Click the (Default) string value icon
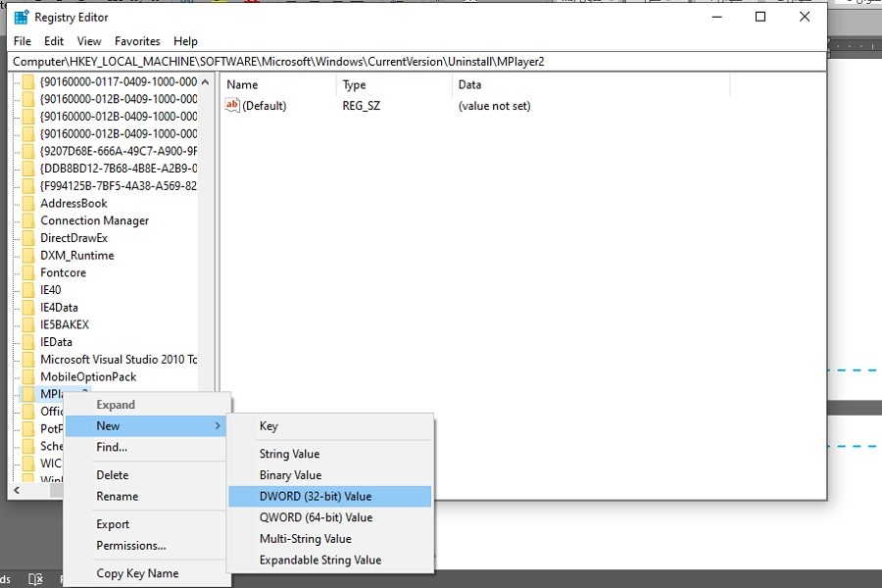Image resolution: width=882 pixels, height=588 pixels. 232,106
